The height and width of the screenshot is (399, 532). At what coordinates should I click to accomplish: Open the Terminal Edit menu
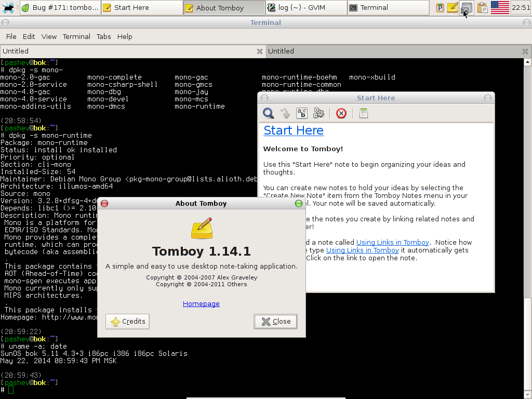(x=29, y=37)
